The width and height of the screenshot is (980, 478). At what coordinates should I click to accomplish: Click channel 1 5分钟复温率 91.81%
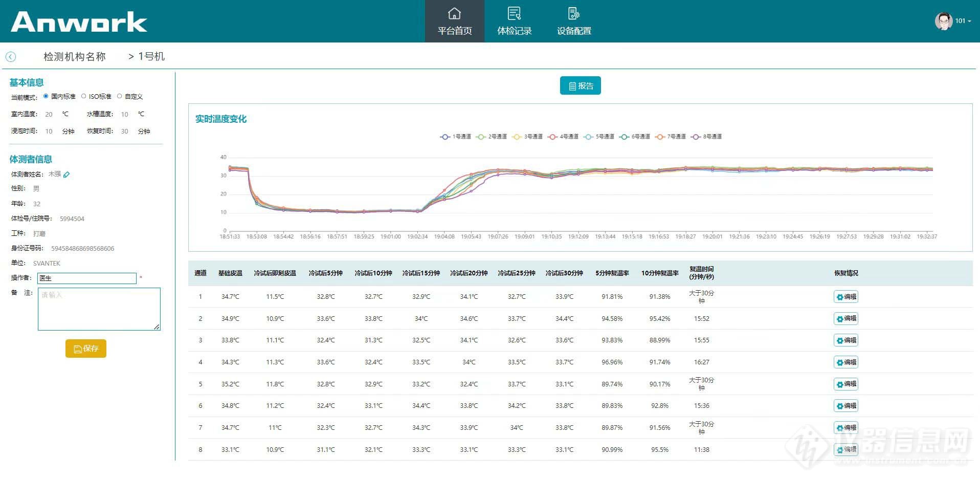click(x=612, y=297)
